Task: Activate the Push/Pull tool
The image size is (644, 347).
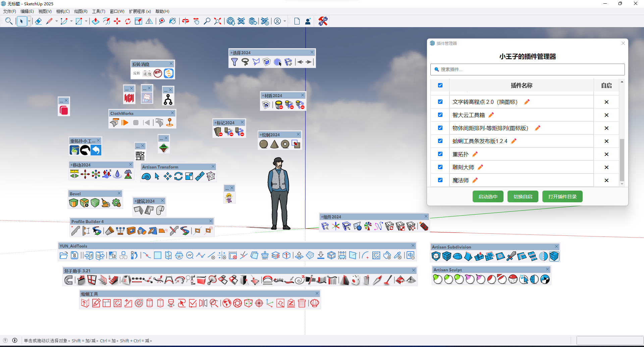Action: (96, 21)
